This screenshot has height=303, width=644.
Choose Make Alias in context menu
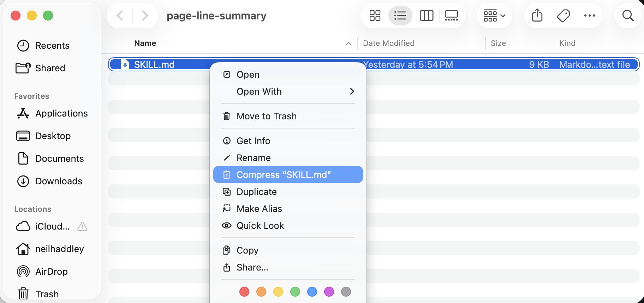[x=288, y=209]
